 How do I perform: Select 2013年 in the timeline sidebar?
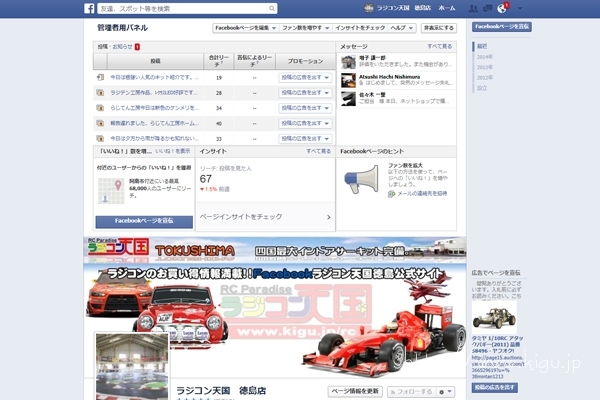click(x=483, y=67)
